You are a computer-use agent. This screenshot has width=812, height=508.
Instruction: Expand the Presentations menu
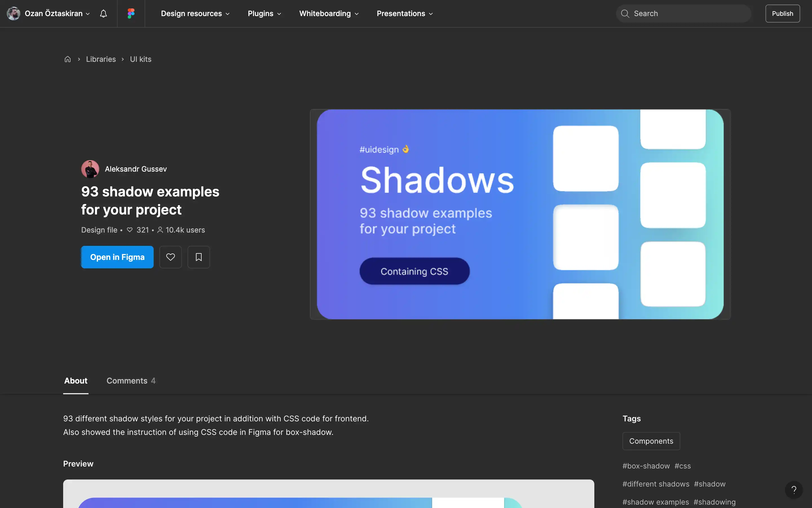(x=405, y=14)
